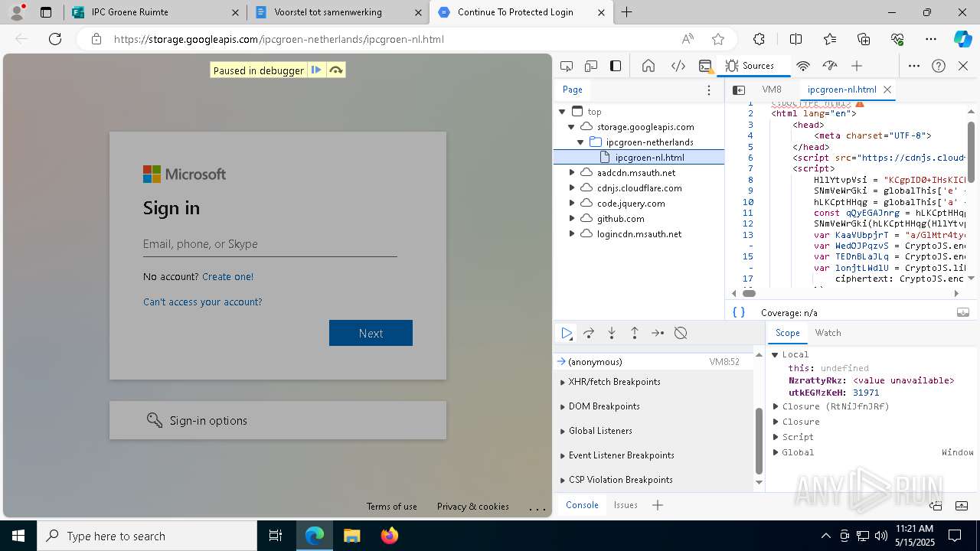This screenshot has height=551, width=980.
Task: Click the More tools plus icon
Action: pyautogui.click(x=857, y=66)
